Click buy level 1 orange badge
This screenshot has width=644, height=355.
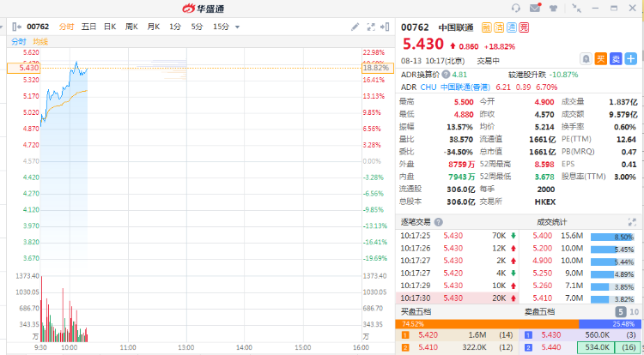(x=405, y=335)
